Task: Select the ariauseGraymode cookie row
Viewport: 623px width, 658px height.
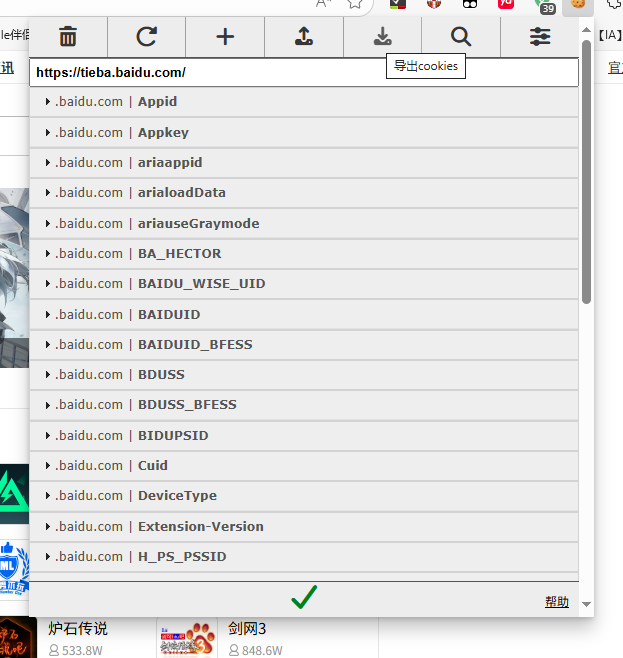Action: point(198,223)
